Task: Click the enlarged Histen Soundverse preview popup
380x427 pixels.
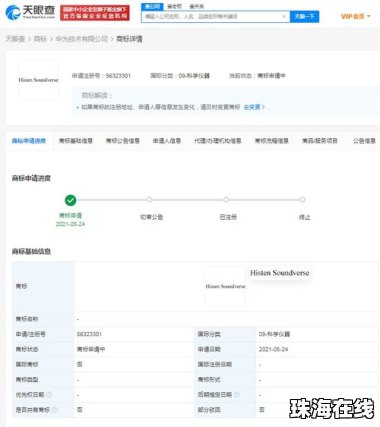Action: 280,273
